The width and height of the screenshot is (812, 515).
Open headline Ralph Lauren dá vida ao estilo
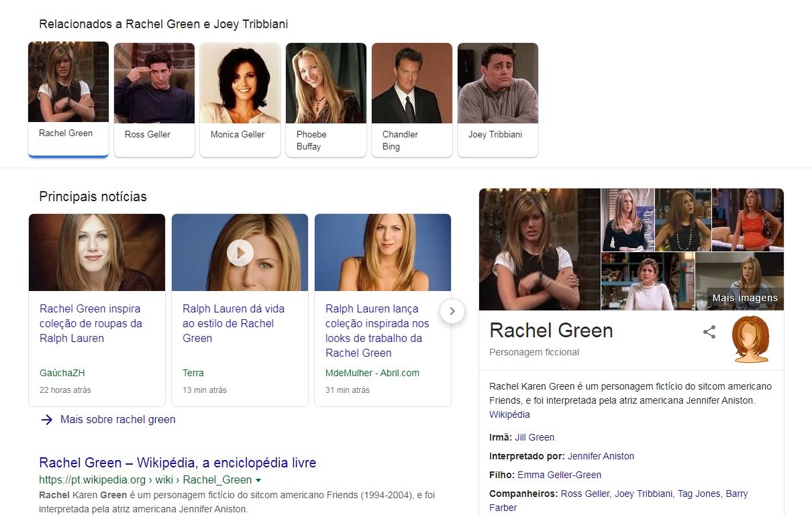[x=234, y=324]
